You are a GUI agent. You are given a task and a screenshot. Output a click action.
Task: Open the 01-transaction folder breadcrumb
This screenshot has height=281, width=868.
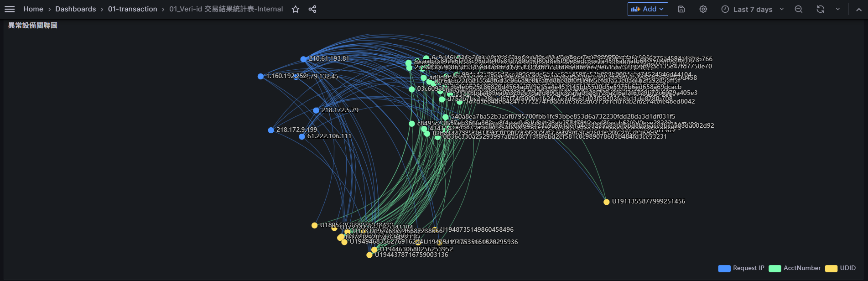pyautogui.click(x=132, y=9)
